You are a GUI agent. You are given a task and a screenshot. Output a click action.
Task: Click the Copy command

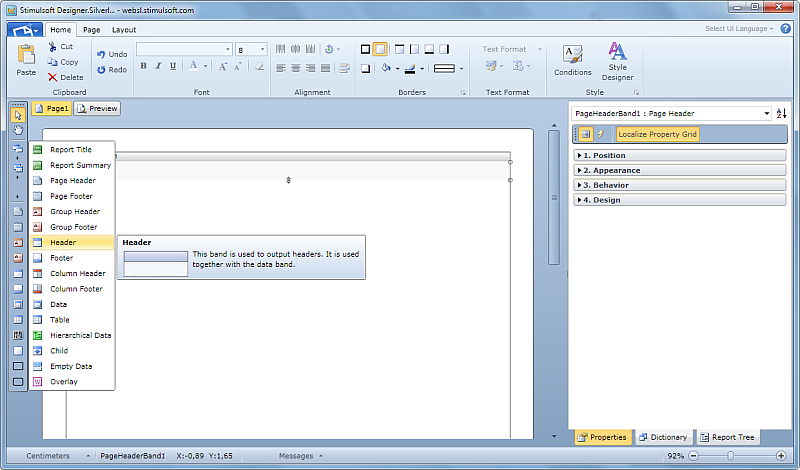point(63,62)
